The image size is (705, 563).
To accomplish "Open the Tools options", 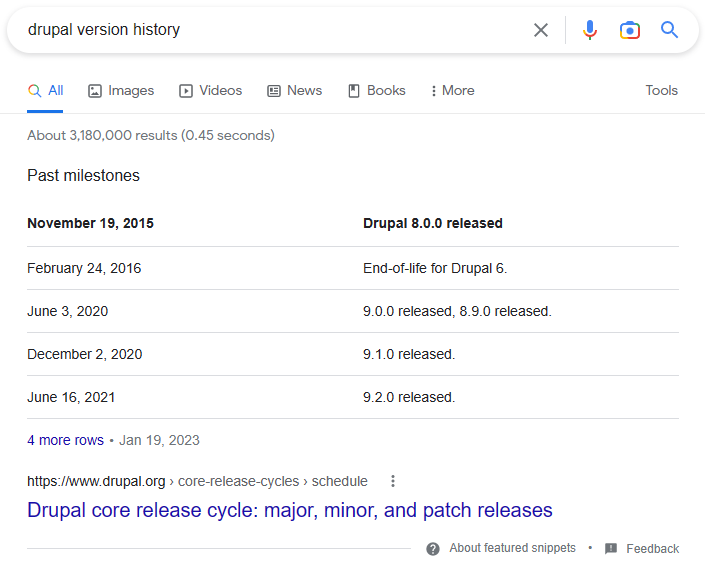I will pos(661,90).
